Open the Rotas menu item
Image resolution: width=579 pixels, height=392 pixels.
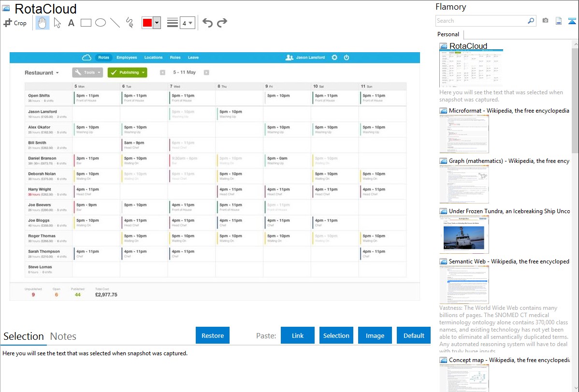[104, 58]
